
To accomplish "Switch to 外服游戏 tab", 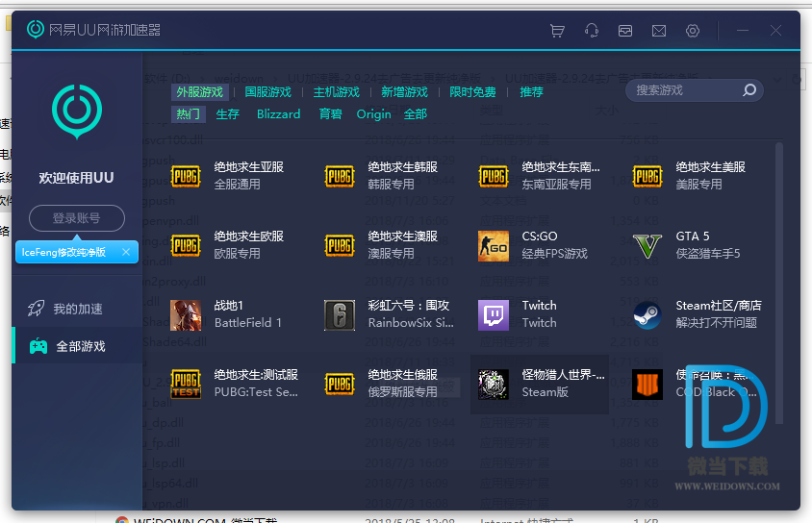I will (199, 92).
